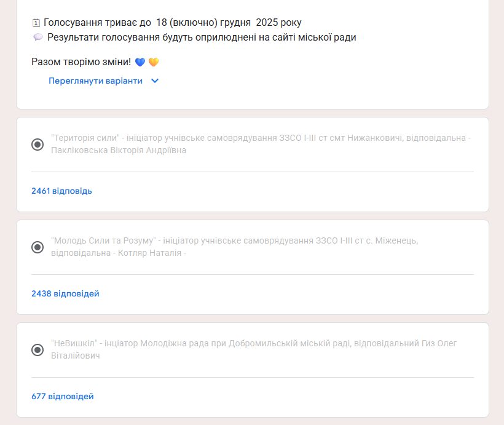This screenshot has height=425, width=504.
Task: Click the blue heart emoji
Action: point(140,62)
